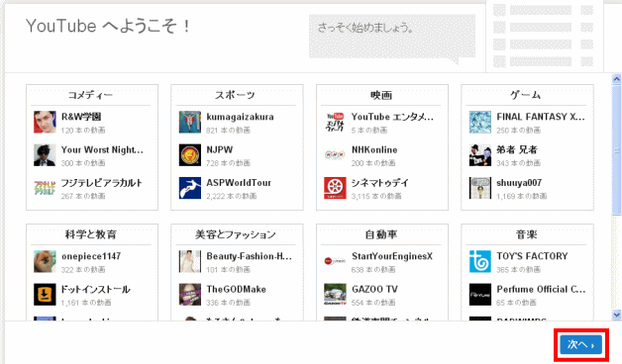The width and height of the screenshot is (622, 364).
Task: Click the scrollbar down arrow
Action: click(x=616, y=315)
